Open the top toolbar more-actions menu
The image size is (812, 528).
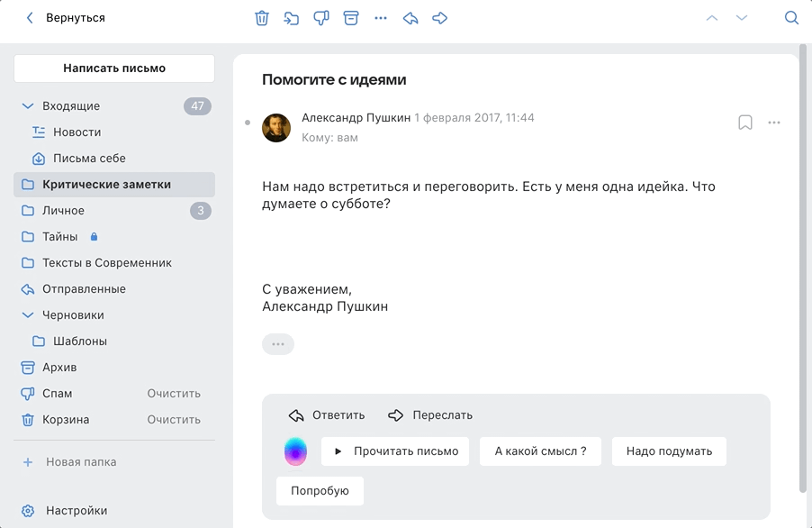(x=381, y=18)
